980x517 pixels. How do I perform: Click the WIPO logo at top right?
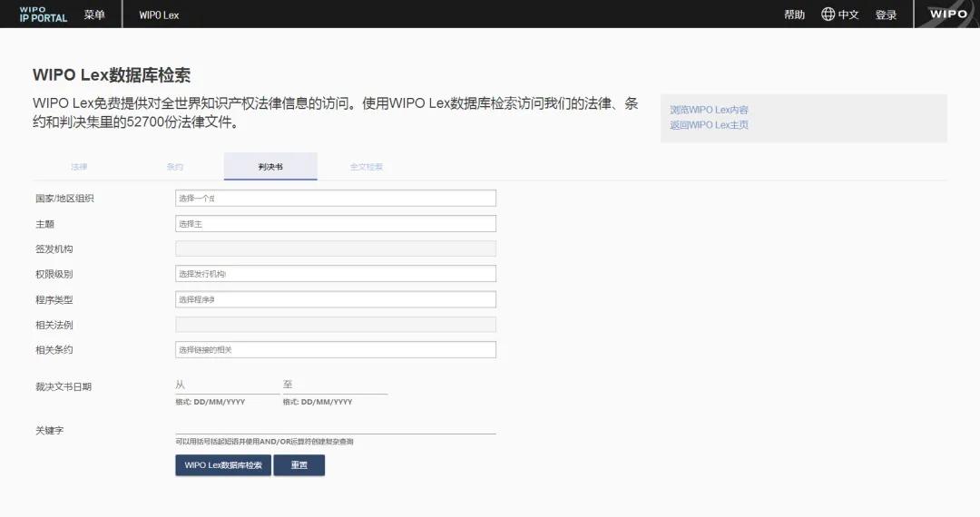(947, 14)
